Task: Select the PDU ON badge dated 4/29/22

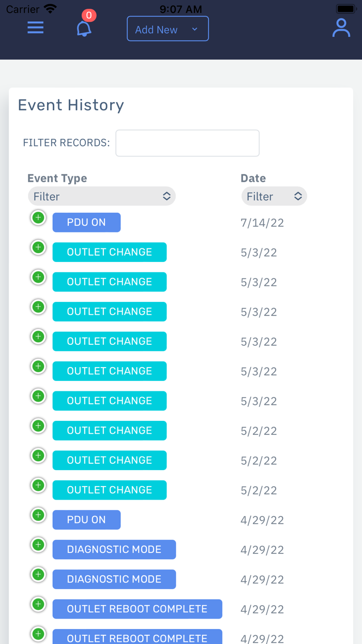Action: (x=86, y=520)
